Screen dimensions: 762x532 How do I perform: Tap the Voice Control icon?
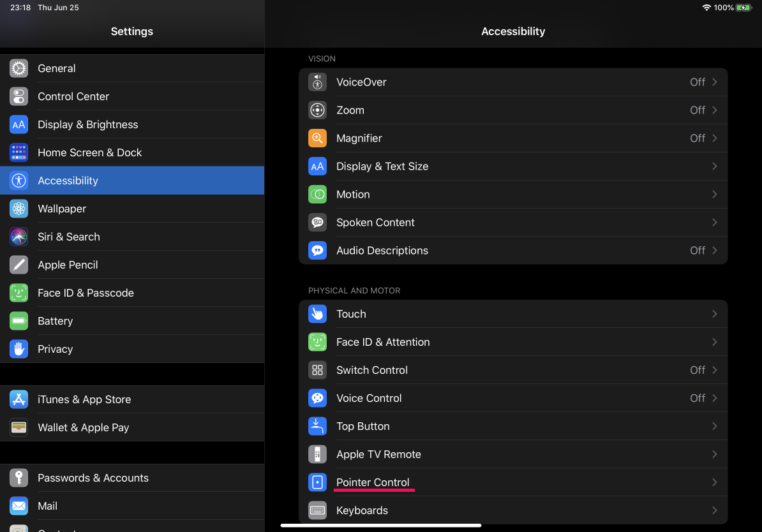point(317,399)
